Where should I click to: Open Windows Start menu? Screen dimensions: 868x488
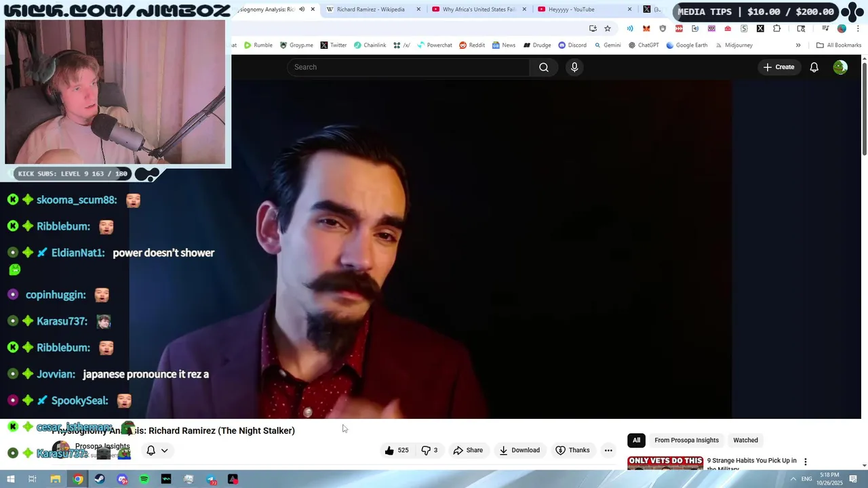pyautogui.click(x=10, y=479)
